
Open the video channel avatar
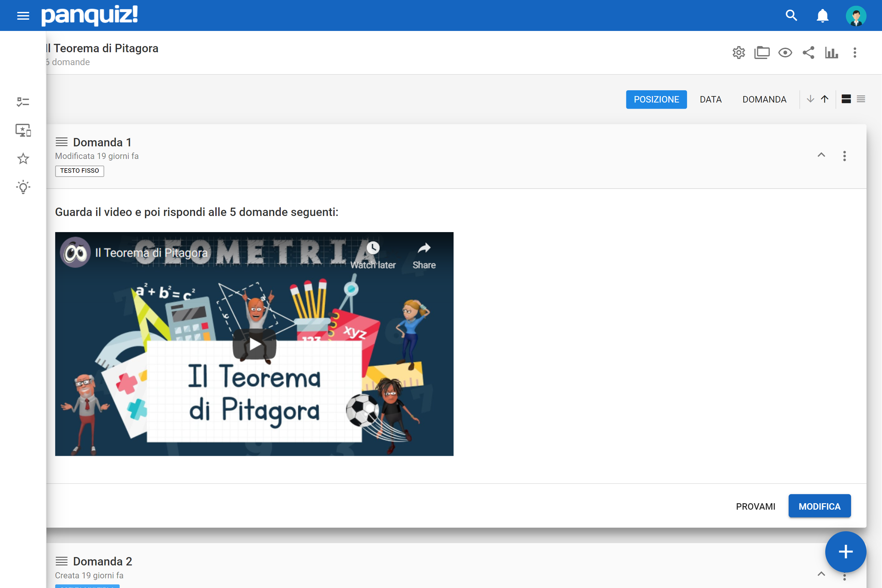click(75, 253)
